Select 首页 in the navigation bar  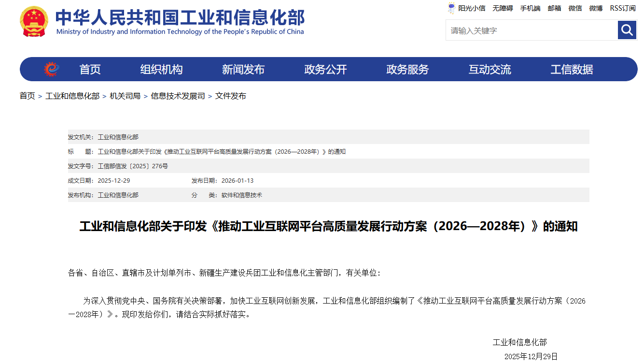(90, 69)
